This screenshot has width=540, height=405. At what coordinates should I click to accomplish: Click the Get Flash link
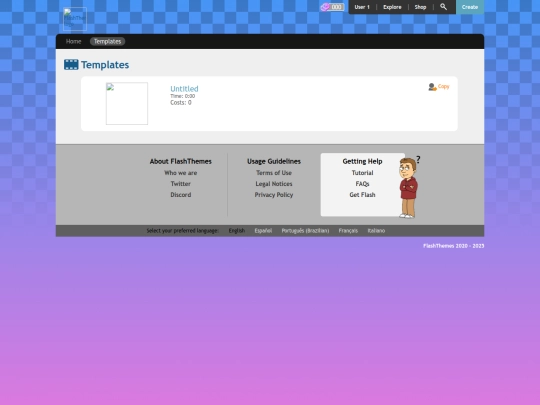click(362, 195)
